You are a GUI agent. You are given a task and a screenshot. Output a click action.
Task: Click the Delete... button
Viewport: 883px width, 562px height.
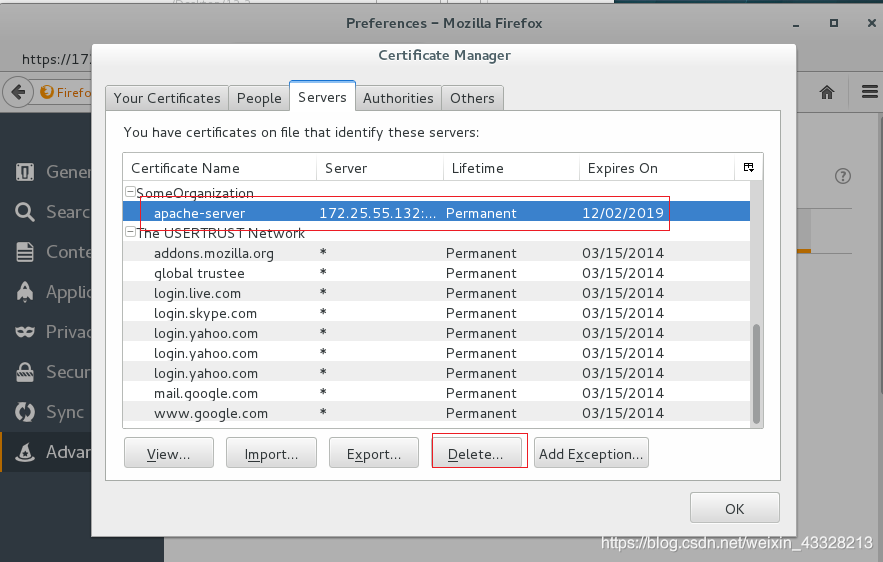pos(476,453)
